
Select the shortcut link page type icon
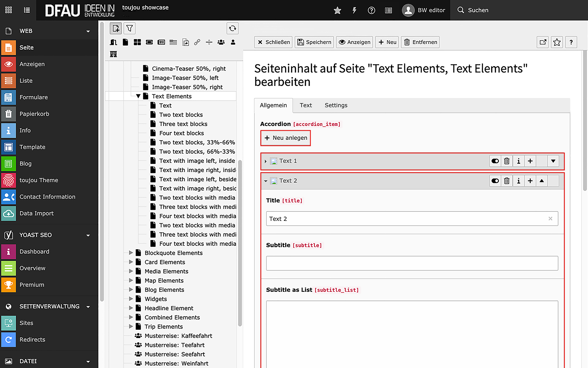click(197, 42)
